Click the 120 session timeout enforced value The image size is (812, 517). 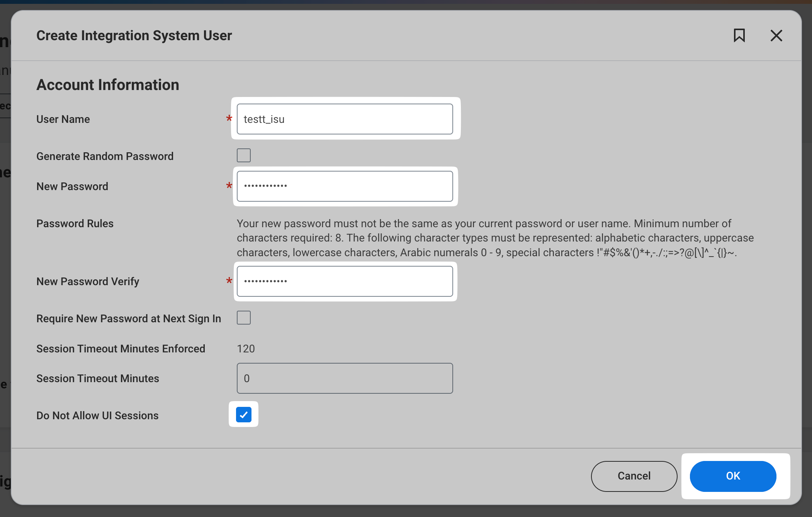click(x=246, y=349)
